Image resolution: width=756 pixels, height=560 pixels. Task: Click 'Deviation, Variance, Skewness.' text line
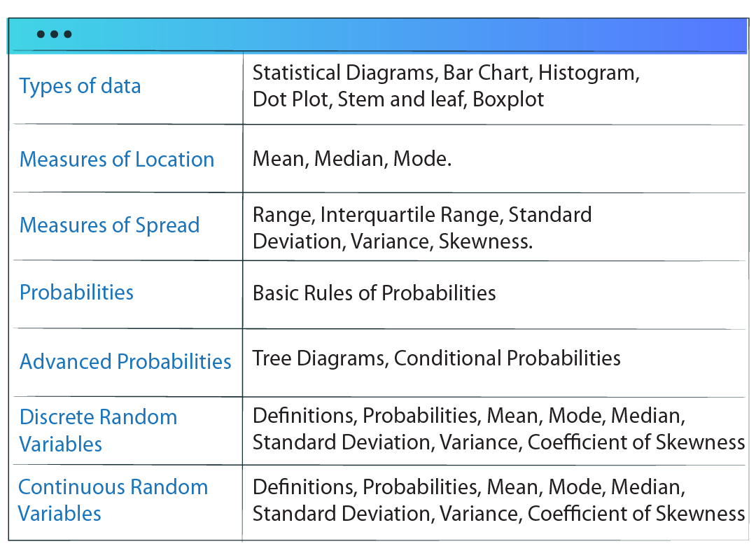(x=392, y=241)
